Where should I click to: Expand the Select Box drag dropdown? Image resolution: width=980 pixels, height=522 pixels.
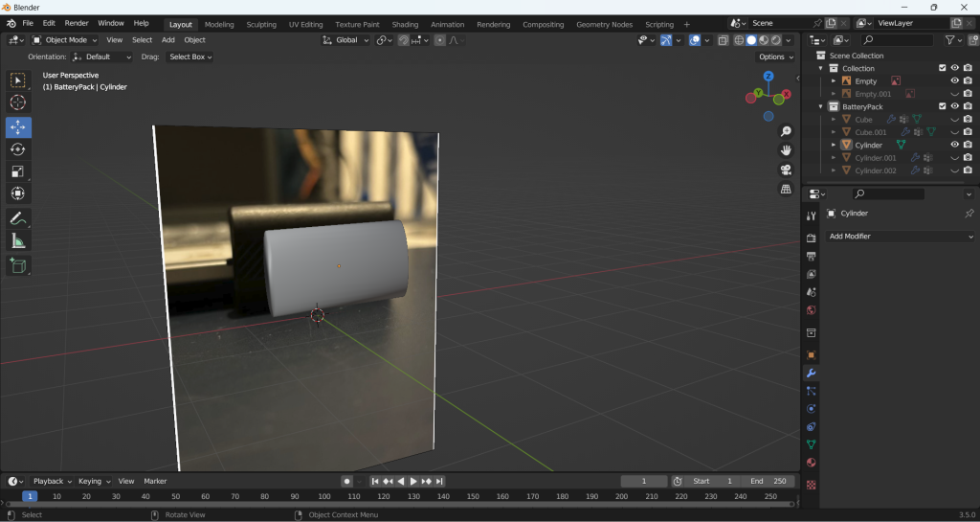(190, 57)
